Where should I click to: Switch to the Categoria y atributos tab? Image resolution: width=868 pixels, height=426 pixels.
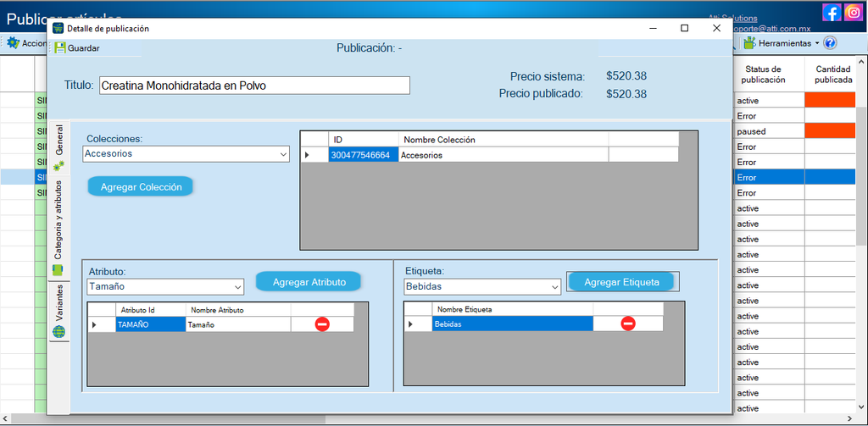coord(58,228)
